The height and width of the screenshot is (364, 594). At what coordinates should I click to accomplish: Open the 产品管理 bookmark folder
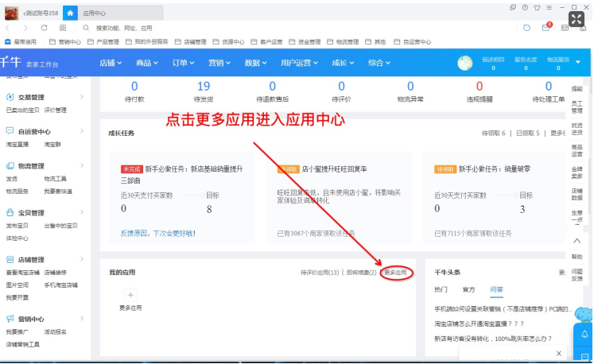(103, 42)
